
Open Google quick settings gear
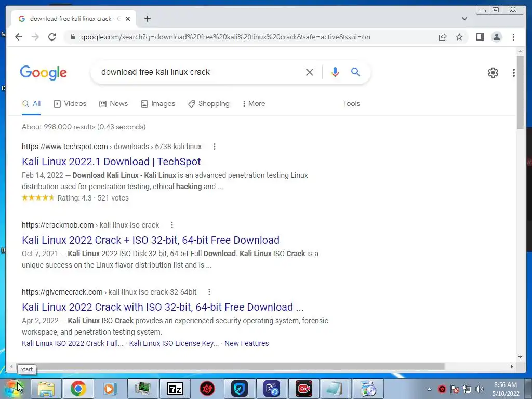tap(493, 72)
